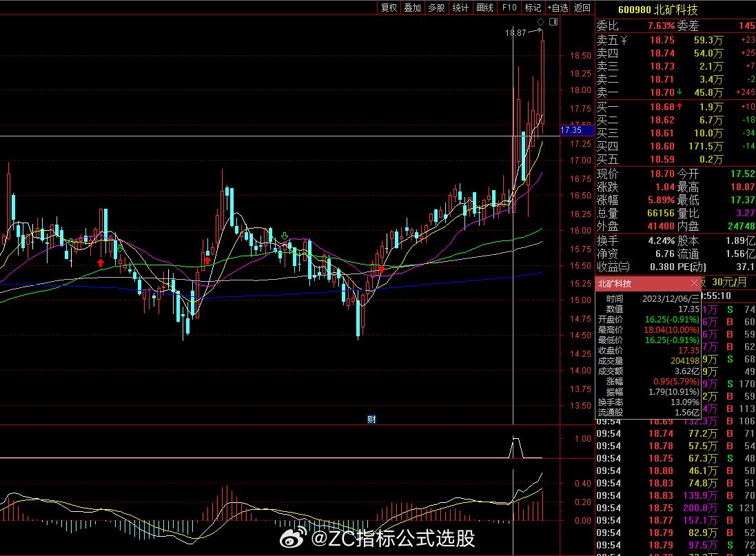Click the 委比 7.63% value

pos(661,26)
